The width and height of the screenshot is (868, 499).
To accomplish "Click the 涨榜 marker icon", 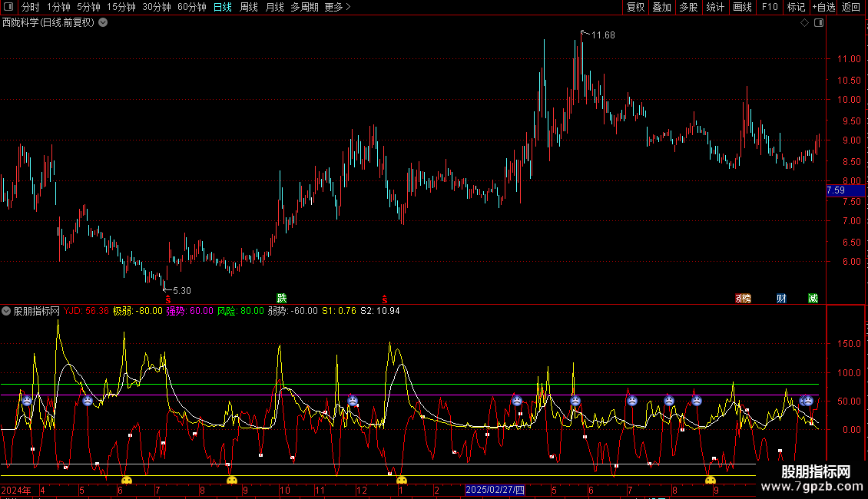I will (743, 299).
